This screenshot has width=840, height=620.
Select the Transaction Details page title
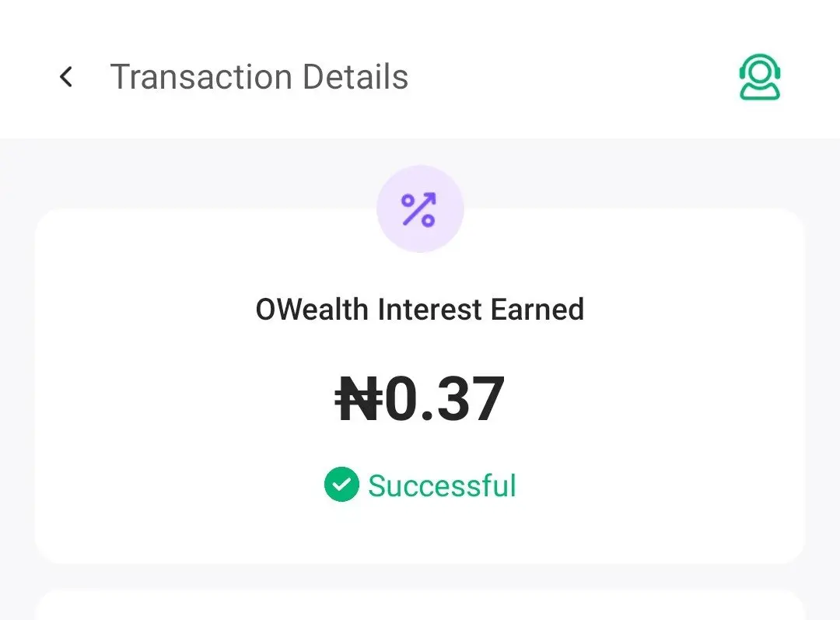click(x=259, y=77)
